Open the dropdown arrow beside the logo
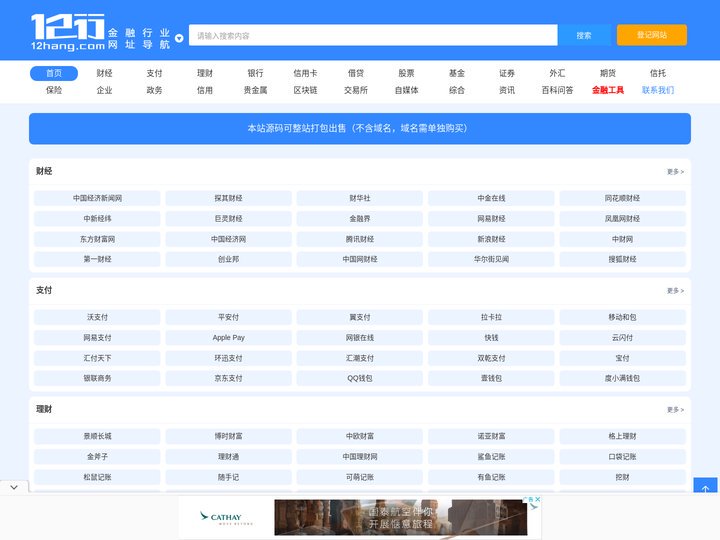The image size is (720, 540). pos(180,39)
